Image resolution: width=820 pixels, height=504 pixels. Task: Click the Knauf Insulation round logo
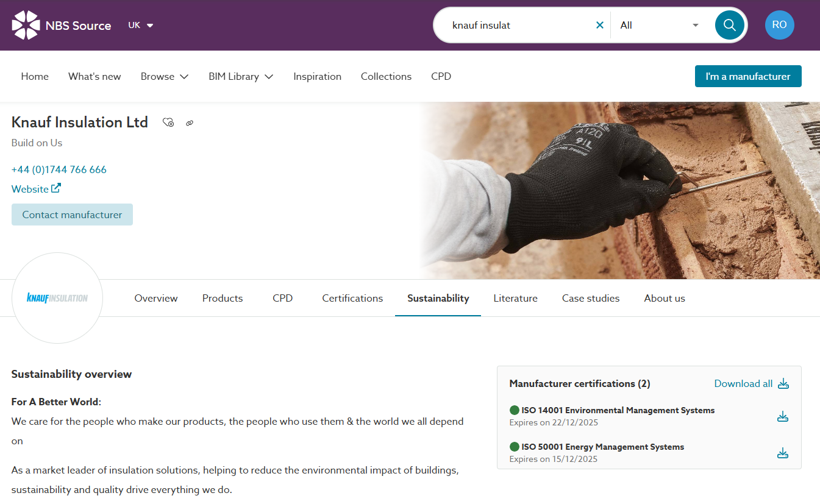[57, 298]
